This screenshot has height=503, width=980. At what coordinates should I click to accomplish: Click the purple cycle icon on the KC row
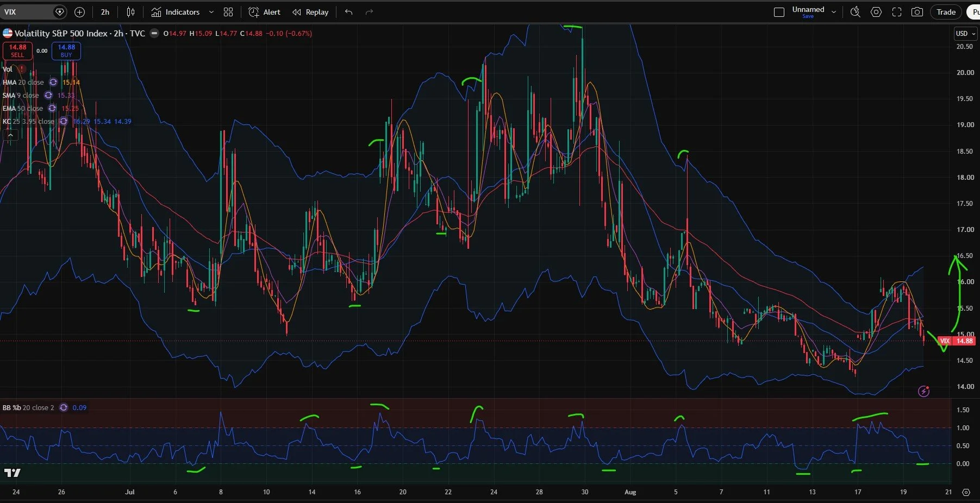point(64,121)
